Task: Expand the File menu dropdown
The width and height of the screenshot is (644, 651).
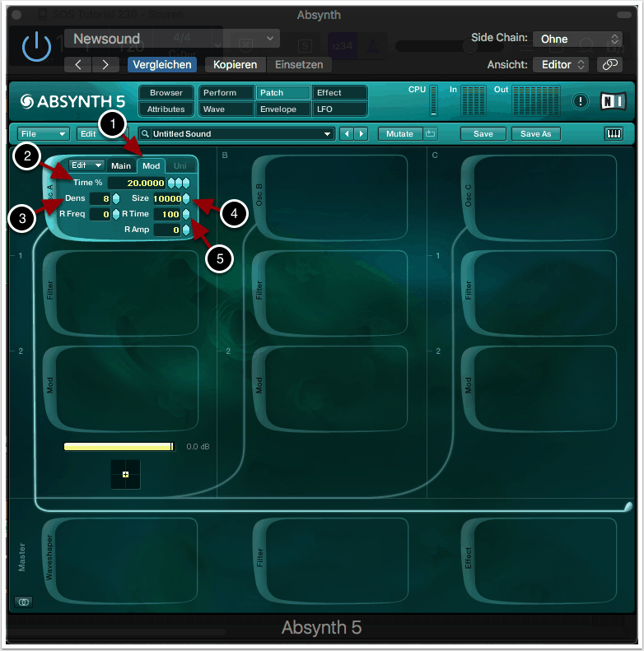Action: (43, 133)
